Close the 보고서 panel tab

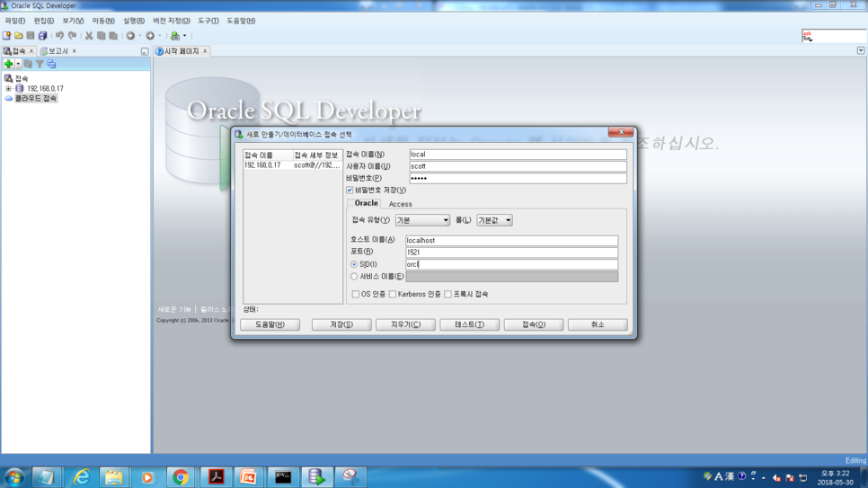tap(75, 51)
